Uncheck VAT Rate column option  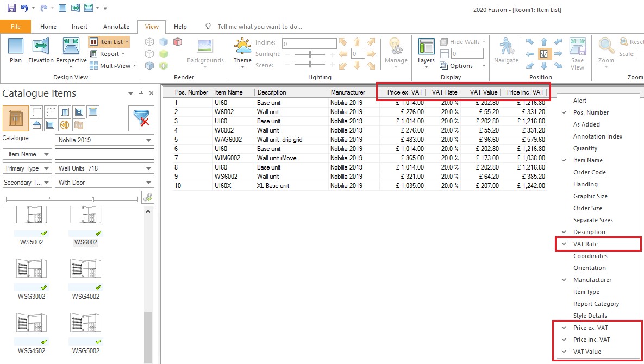[x=599, y=244]
